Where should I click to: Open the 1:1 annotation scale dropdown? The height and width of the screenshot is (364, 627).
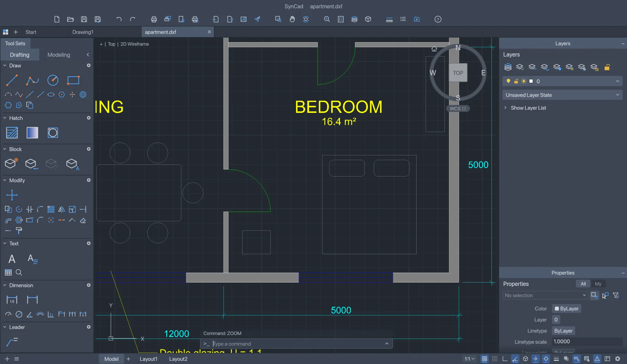470,359
